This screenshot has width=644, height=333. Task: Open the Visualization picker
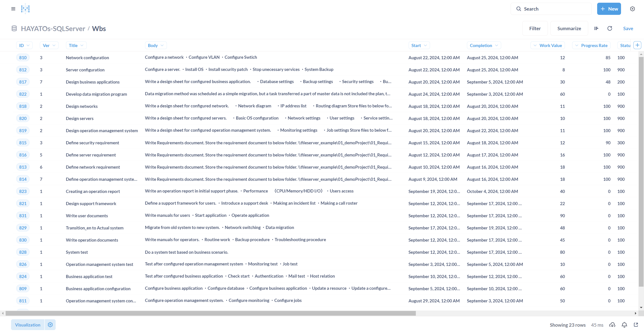coord(27,324)
